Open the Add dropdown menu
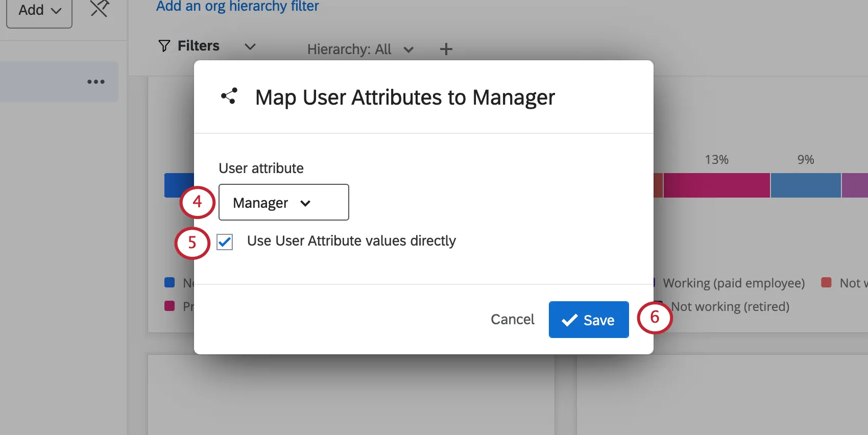The image size is (868, 435). tap(39, 11)
